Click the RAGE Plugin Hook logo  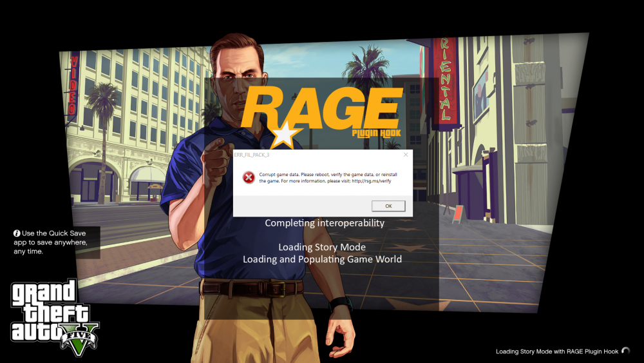(321, 117)
